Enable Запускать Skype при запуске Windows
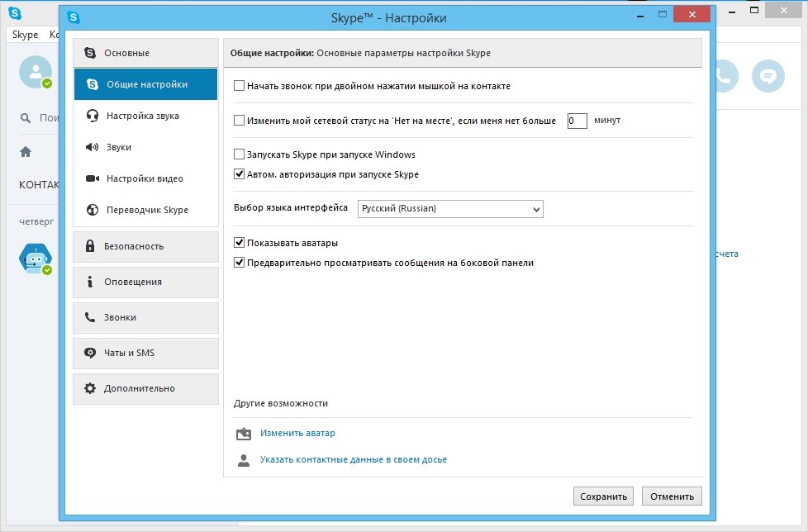 point(239,154)
